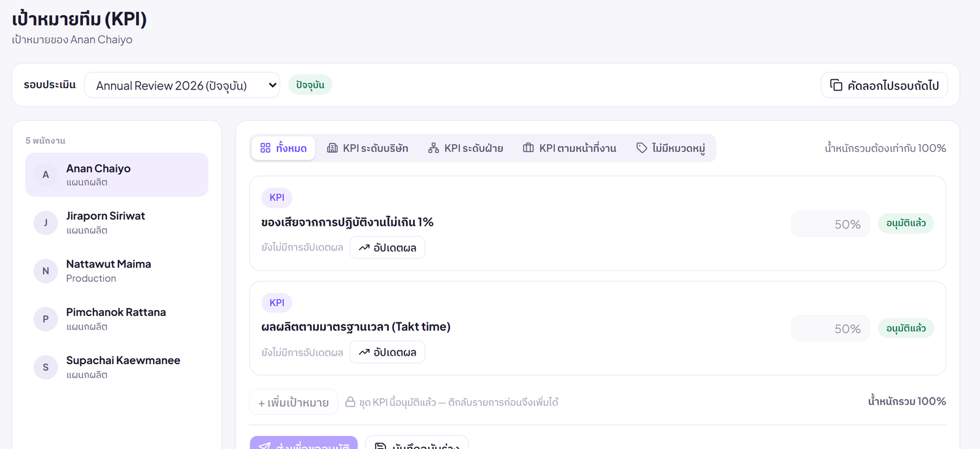Click 5 พนักงาน header label
980x449 pixels.
click(x=45, y=140)
